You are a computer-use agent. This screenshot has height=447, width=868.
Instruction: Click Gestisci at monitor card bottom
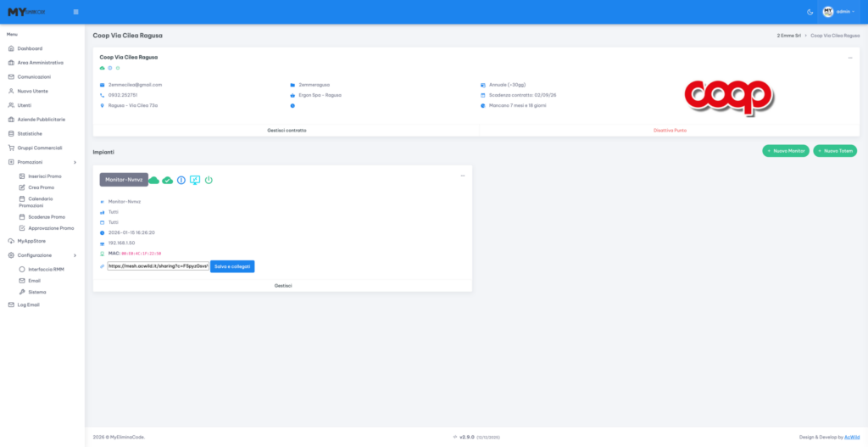click(283, 286)
